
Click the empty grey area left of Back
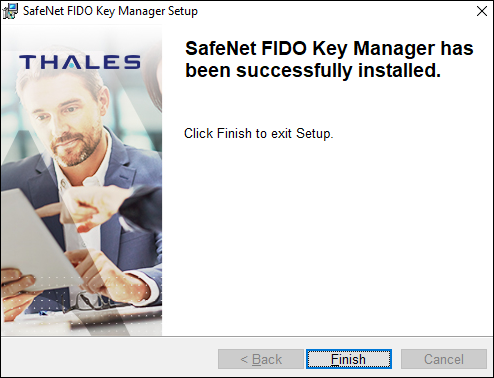coord(110,359)
